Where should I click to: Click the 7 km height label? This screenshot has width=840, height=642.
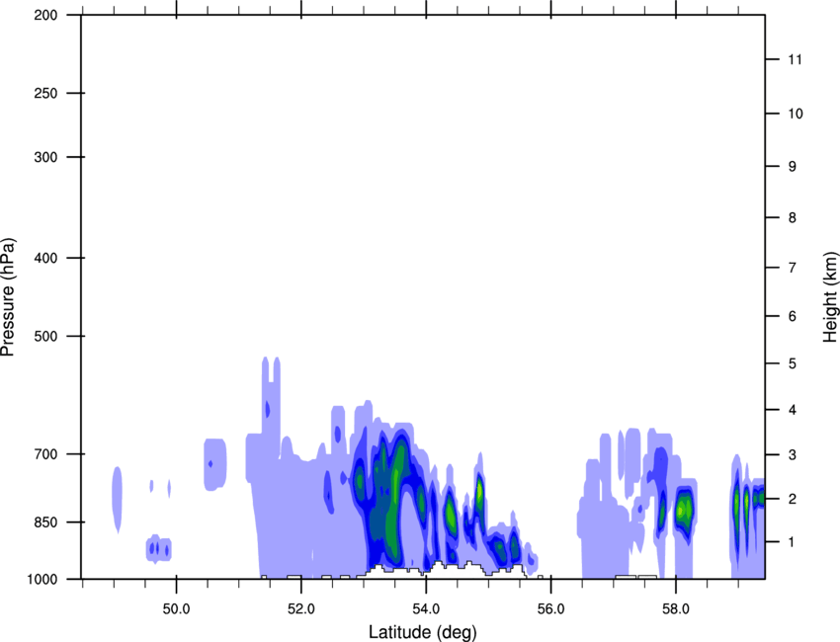793,268
